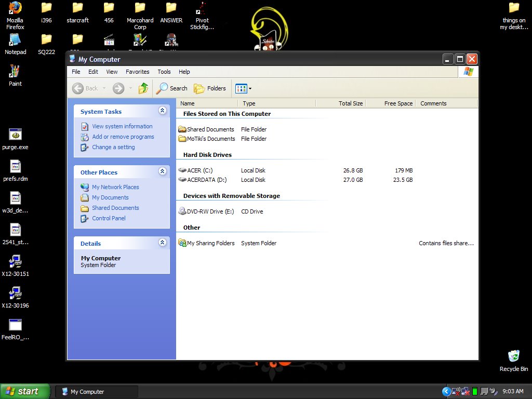Open the File menu
This screenshot has height=399, width=532.
tap(76, 72)
